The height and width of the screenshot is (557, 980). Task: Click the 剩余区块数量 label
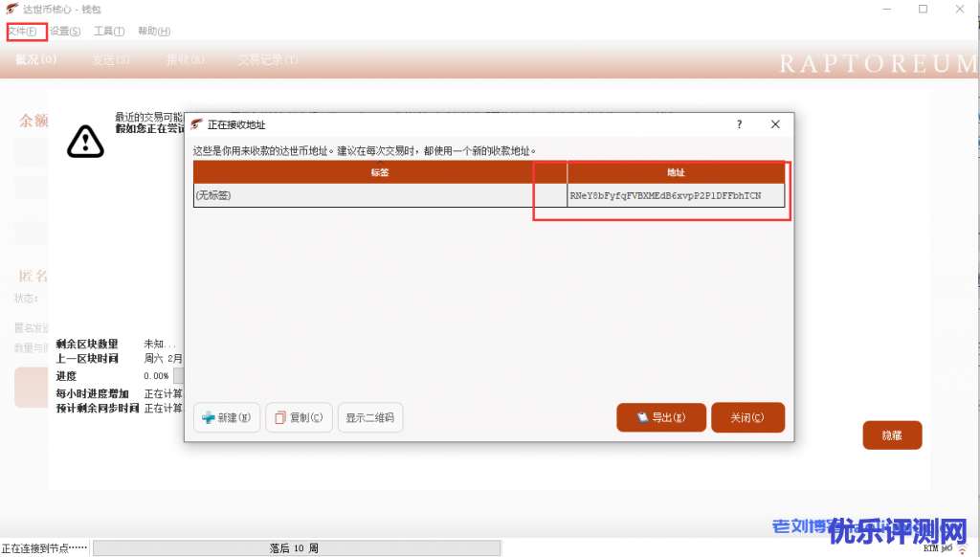(x=87, y=344)
